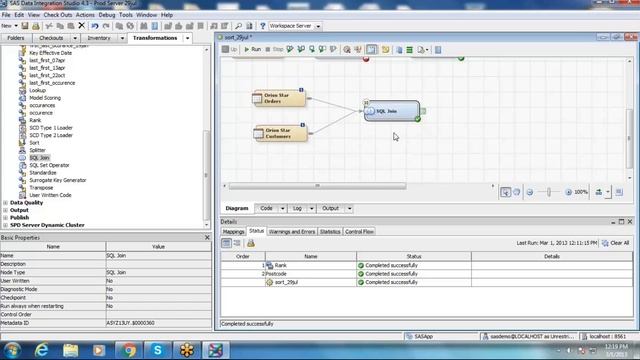
Task: Expand the Data Quality tree folder
Action: click(x=5, y=202)
